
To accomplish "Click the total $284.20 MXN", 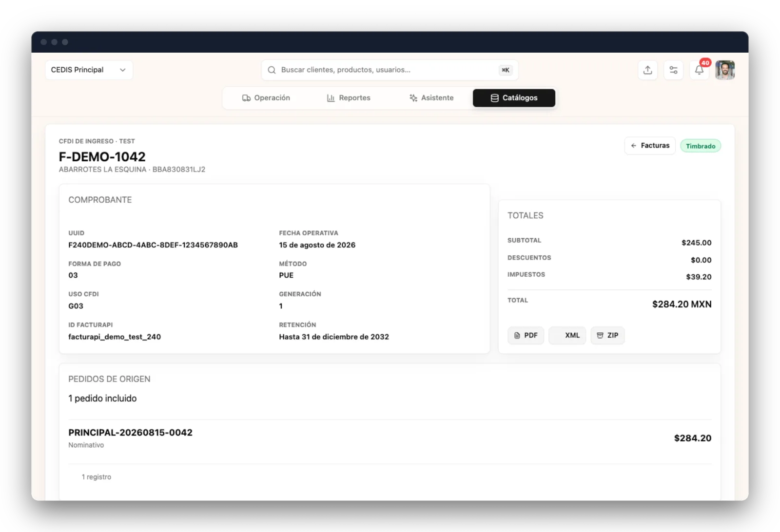I will [x=682, y=304].
